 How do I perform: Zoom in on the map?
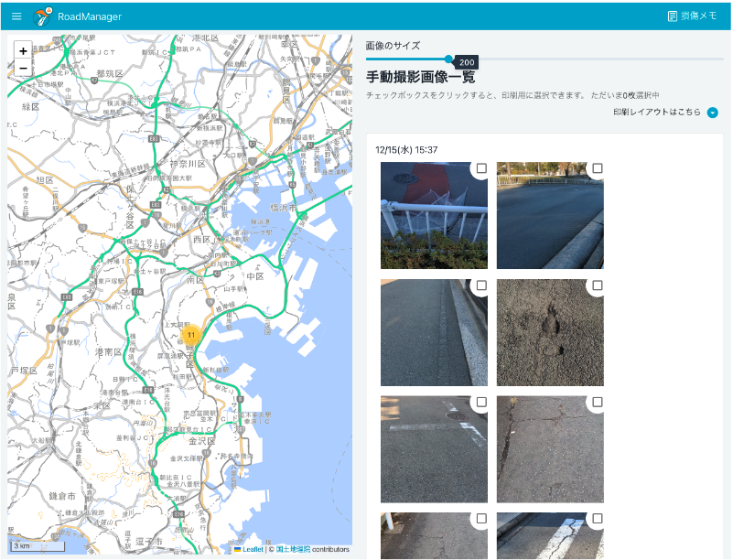tap(23, 51)
